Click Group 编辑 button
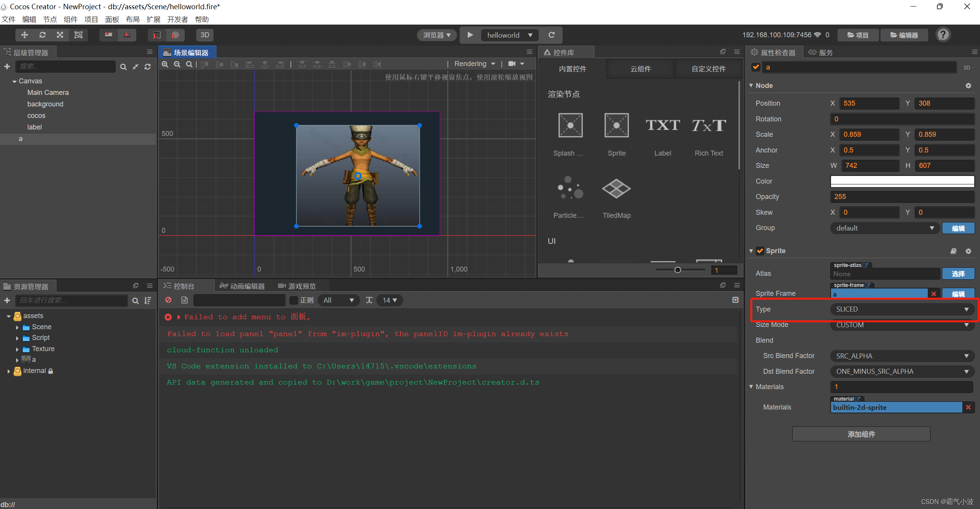This screenshot has height=509, width=980. point(958,228)
